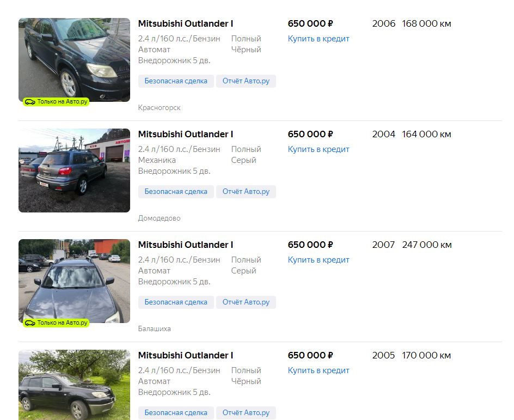The image size is (514, 420).
Task: Open photo of black Outlander in Krasnogorsk
Action: pyautogui.click(x=75, y=60)
